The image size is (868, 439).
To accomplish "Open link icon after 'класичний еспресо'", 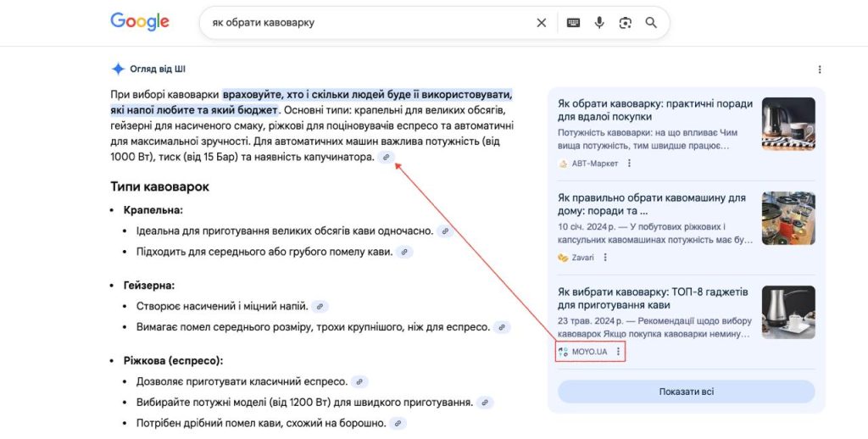I will (x=359, y=382).
